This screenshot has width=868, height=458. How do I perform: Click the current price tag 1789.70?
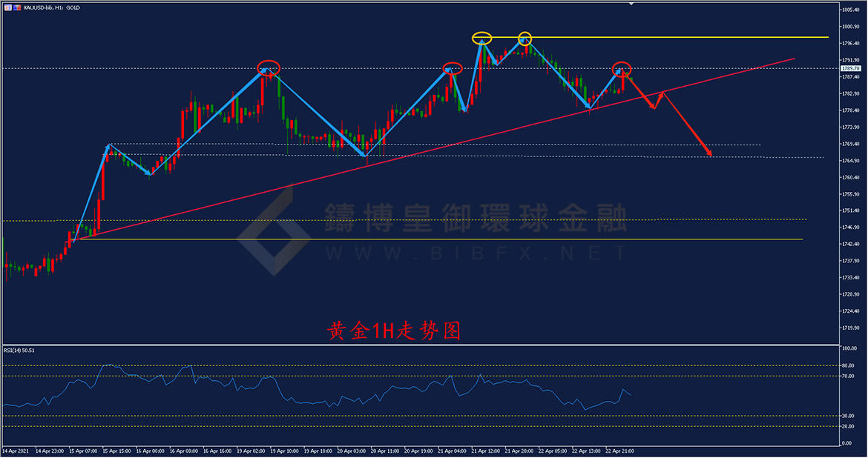[x=850, y=68]
